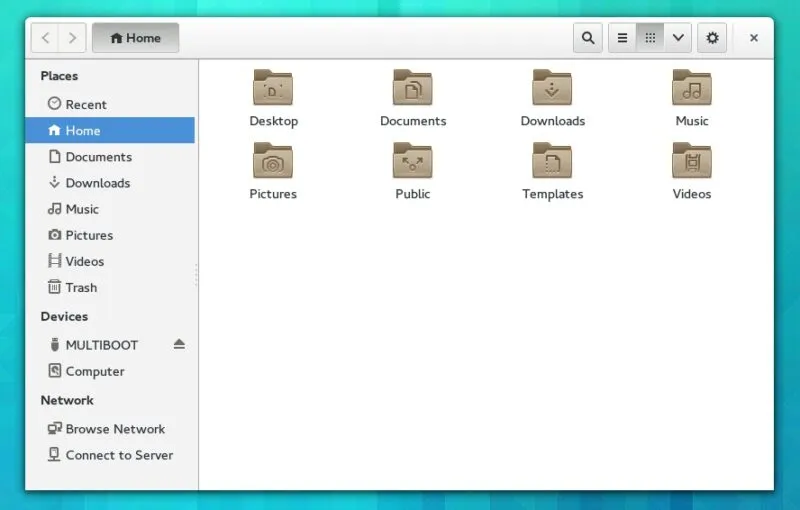Click the Trash bin icon in sidebar
The width and height of the screenshot is (800, 510).
(x=54, y=287)
